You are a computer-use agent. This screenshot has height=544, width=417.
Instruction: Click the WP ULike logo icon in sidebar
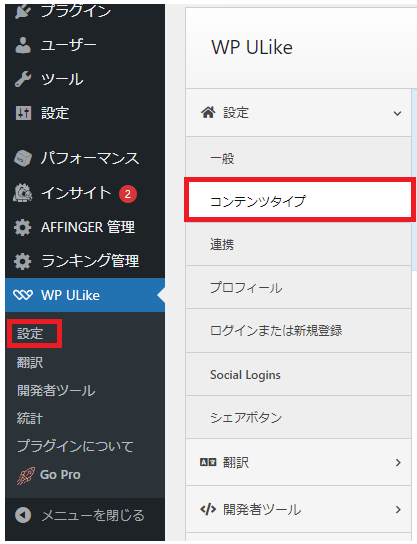[23, 295]
